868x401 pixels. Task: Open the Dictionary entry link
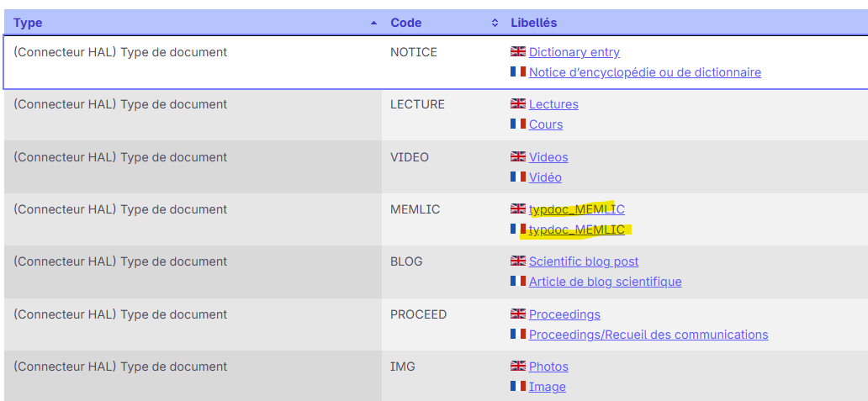[574, 52]
